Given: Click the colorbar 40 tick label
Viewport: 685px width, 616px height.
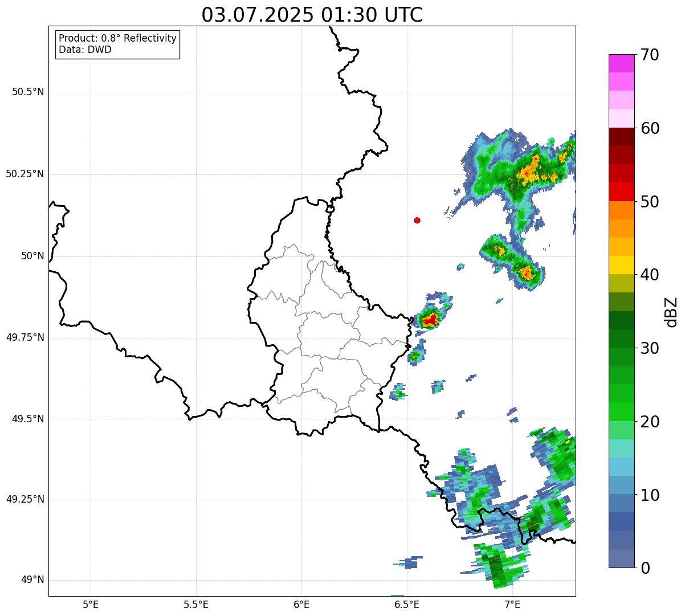Looking at the screenshot, I should (x=650, y=275).
